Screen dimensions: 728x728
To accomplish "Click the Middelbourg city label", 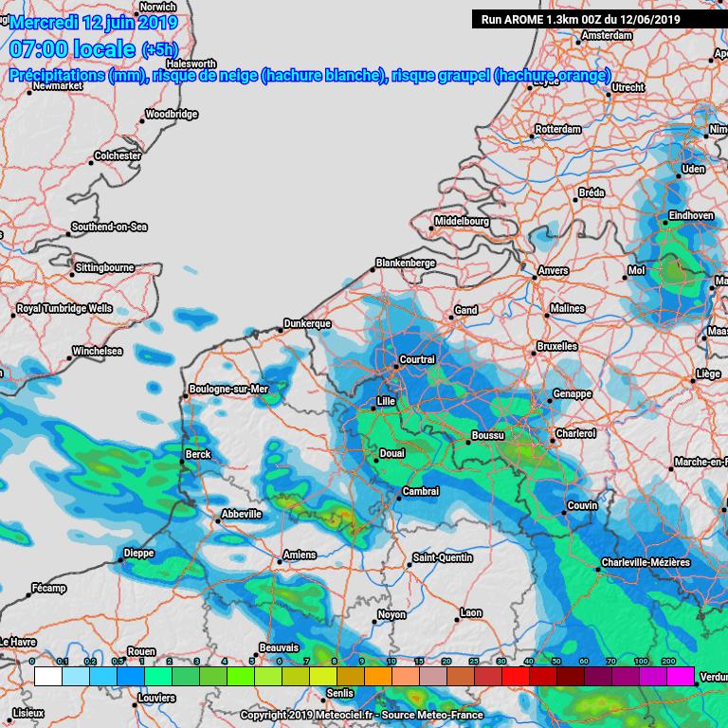I will pyautogui.click(x=462, y=221).
